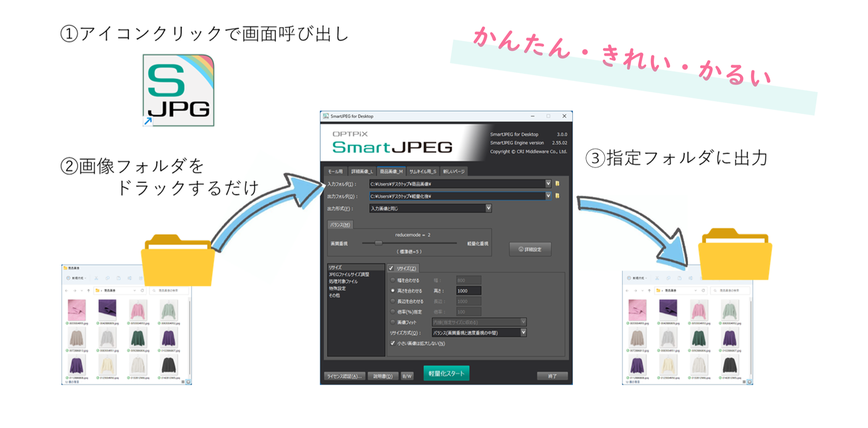This screenshot has width=868, height=428.
Task: Browse for the input folder with the folder icon
Action: [x=557, y=184]
